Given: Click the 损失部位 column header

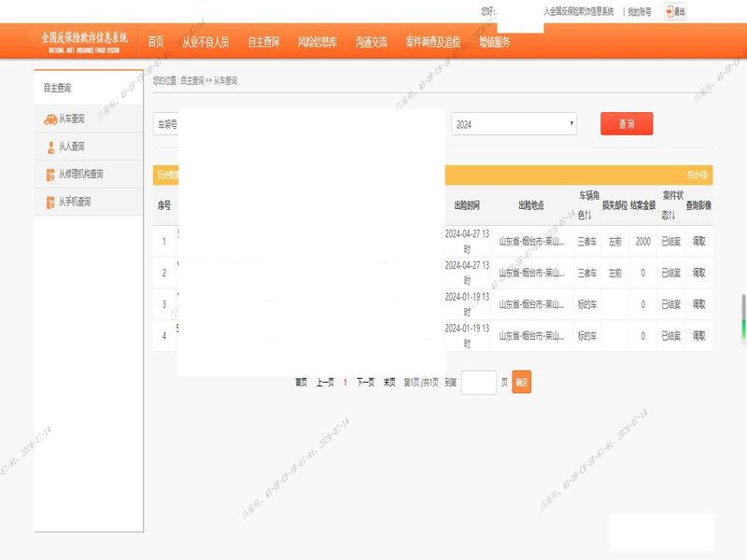Looking at the screenshot, I should click(614, 205).
